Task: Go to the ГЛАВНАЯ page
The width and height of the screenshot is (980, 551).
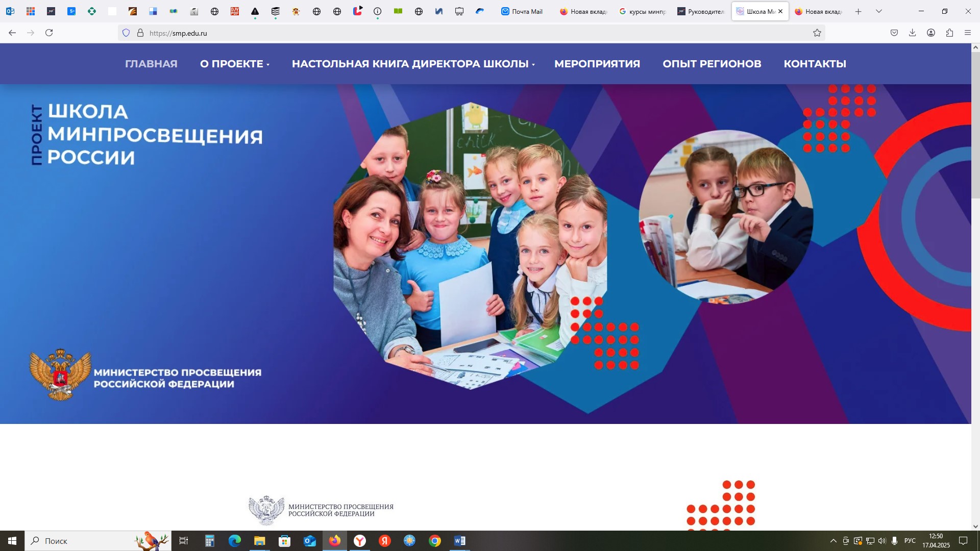Action: [x=151, y=64]
